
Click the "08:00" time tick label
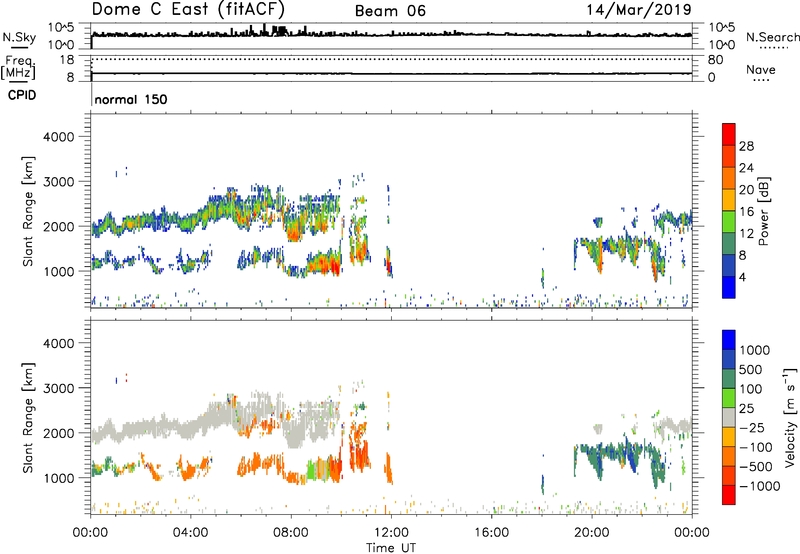(x=291, y=533)
